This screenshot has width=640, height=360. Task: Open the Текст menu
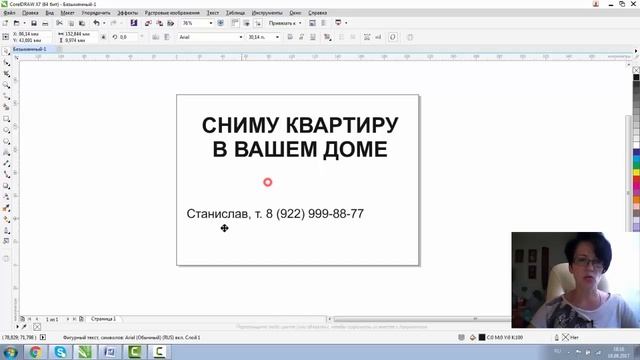click(213, 13)
